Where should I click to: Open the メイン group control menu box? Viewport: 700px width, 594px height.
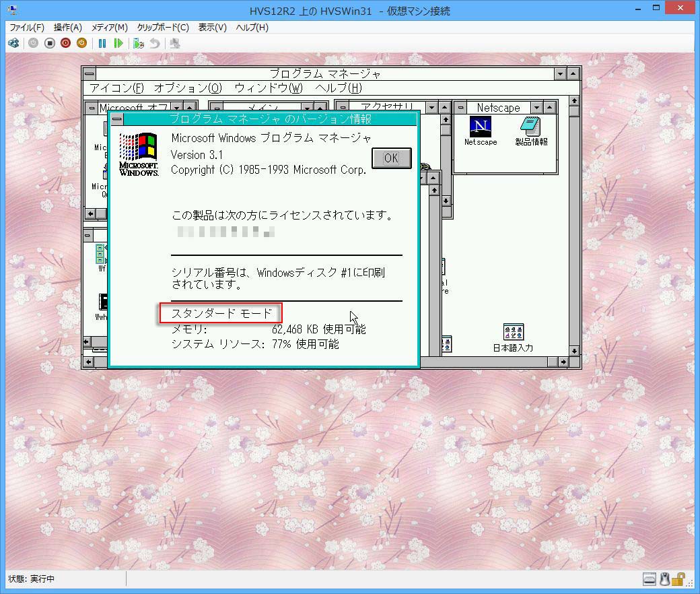[216, 108]
